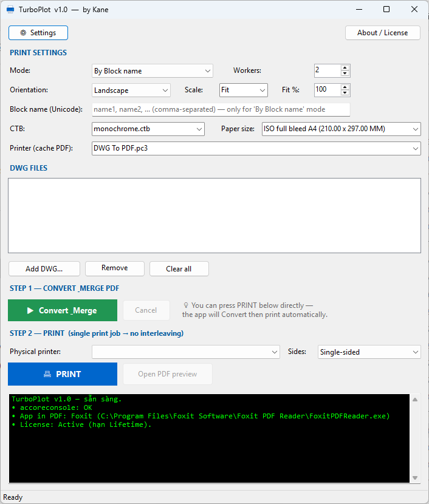Screen dimensions: 429x504
Task: Click into the Block name (Unicode) field
Action: pyautogui.click(x=221, y=110)
